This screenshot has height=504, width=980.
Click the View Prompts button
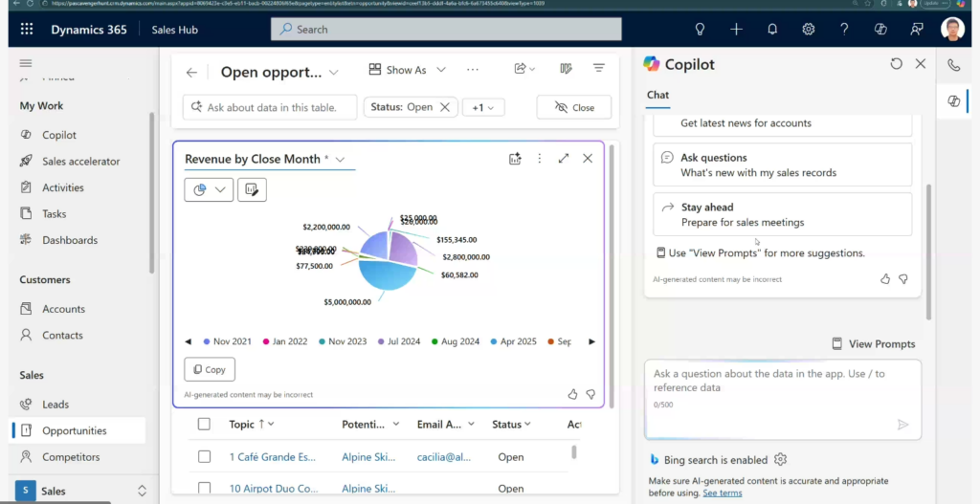pos(874,343)
